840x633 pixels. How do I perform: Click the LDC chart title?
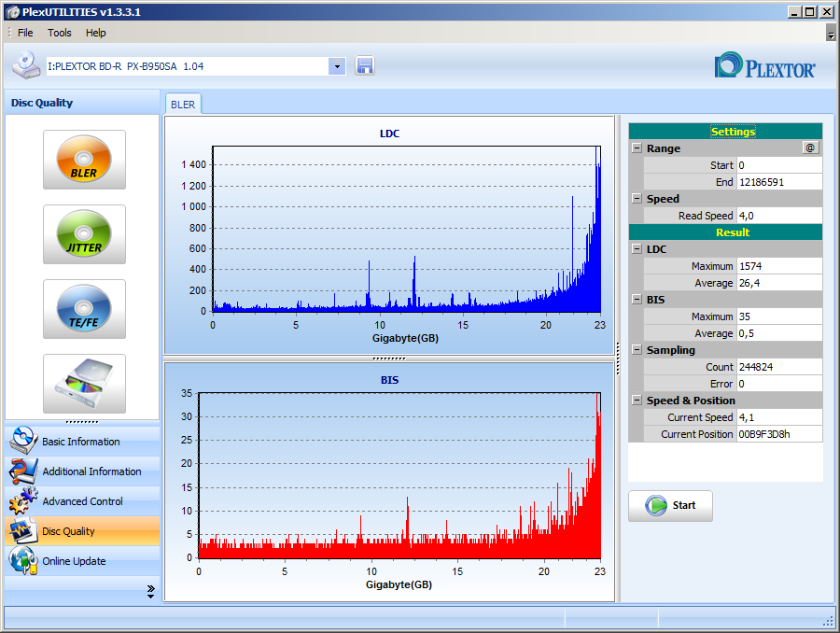(389, 134)
